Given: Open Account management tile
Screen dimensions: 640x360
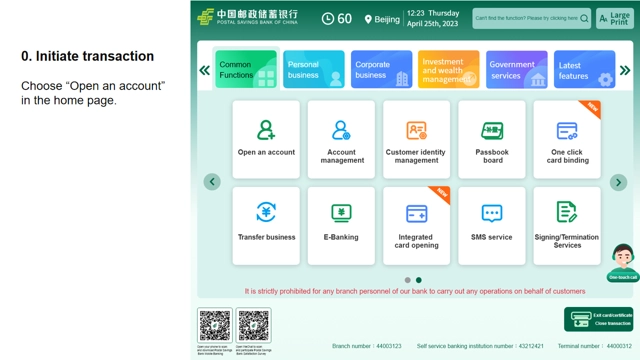Looking at the screenshot, I should click(x=341, y=140).
